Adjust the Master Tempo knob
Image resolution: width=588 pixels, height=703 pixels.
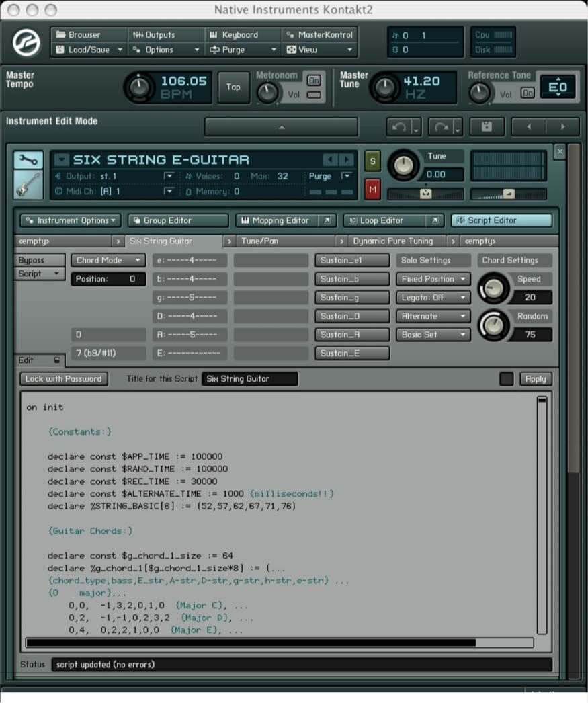coord(139,87)
